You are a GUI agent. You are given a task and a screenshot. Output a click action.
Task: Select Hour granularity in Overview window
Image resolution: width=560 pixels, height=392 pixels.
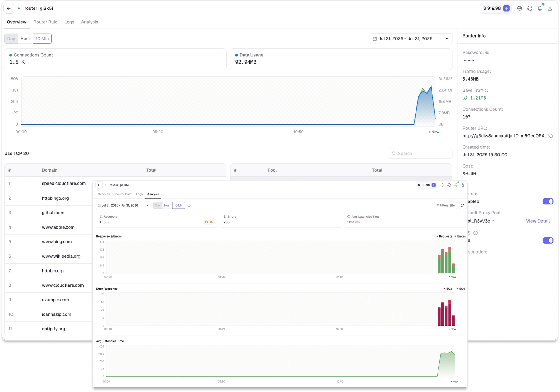(x=25, y=38)
